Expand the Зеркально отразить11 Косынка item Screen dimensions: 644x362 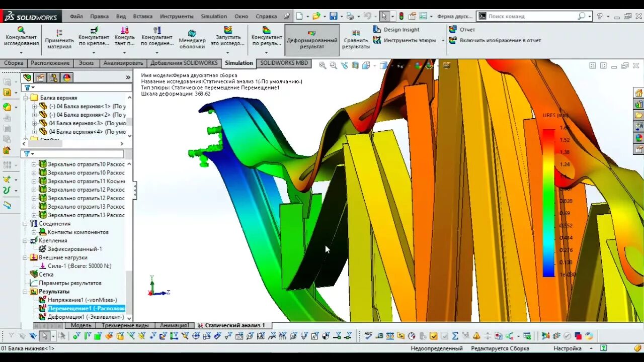(x=35, y=181)
